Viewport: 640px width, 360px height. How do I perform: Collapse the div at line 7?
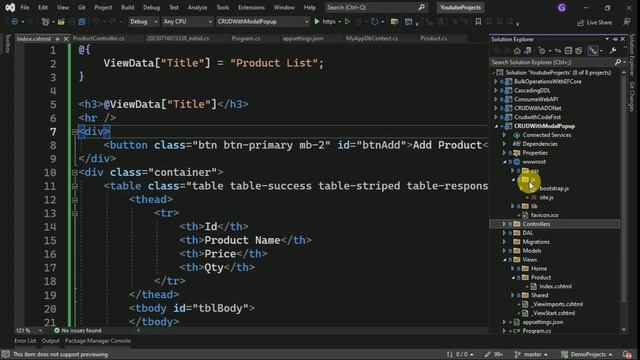[75, 132]
